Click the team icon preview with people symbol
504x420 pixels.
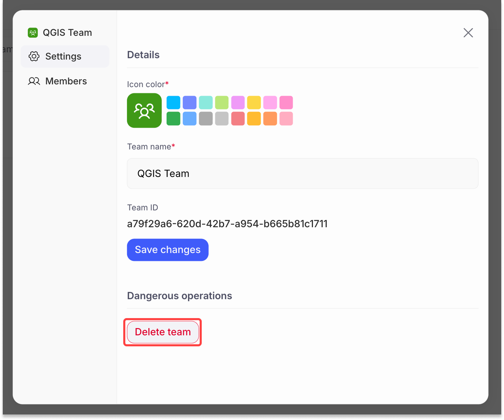(x=144, y=110)
